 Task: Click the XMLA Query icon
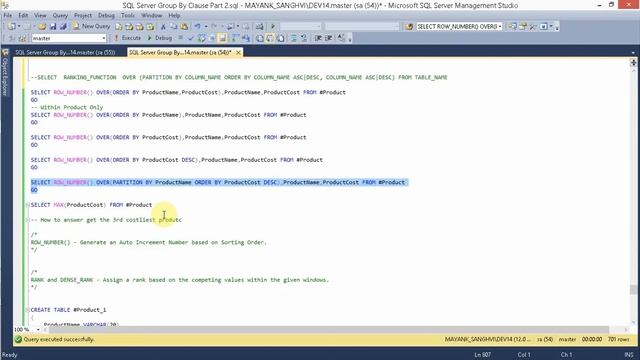pos(150,27)
